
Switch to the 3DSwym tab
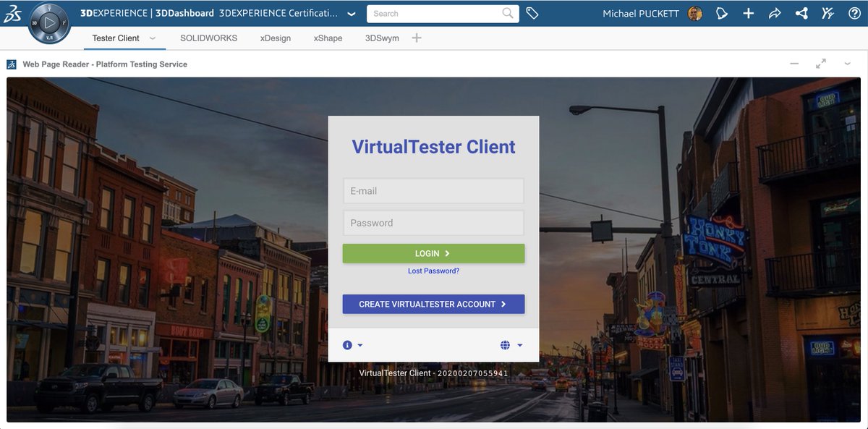click(x=382, y=38)
